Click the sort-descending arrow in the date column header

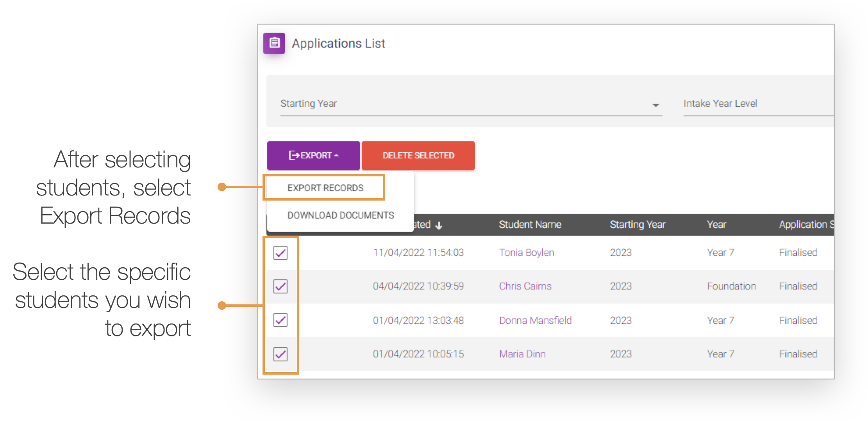pos(439,225)
